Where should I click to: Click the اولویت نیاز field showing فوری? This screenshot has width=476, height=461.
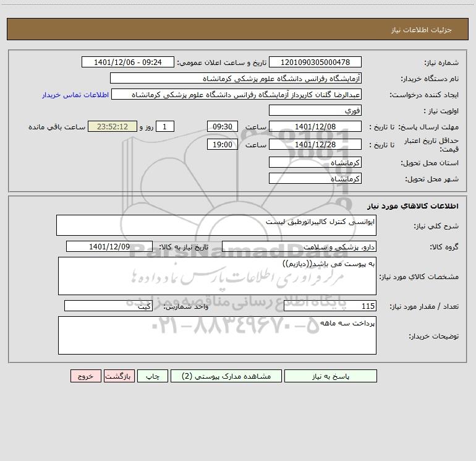(315, 110)
